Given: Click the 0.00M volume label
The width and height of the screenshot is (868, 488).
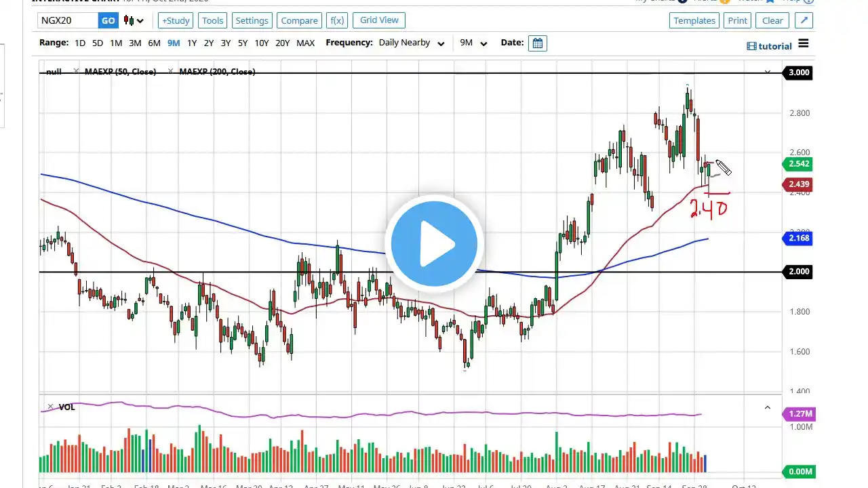Looking at the screenshot, I should pyautogui.click(x=798, y=472).
